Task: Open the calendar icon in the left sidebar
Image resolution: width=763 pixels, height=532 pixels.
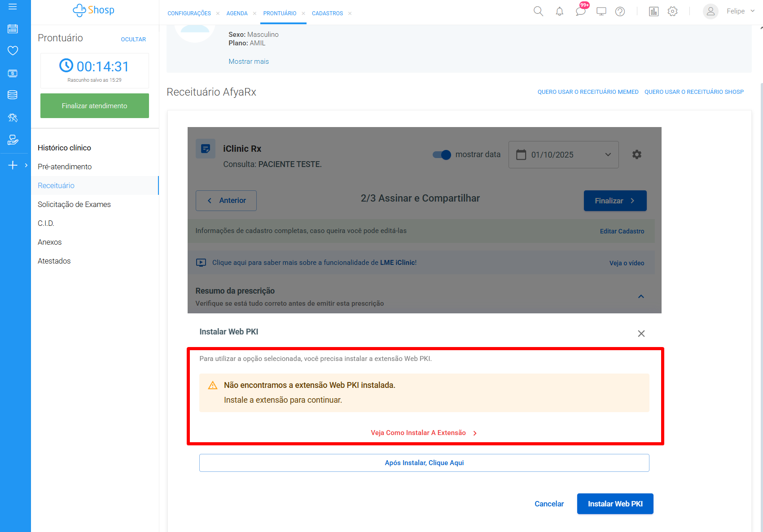Action: (13, 29)
